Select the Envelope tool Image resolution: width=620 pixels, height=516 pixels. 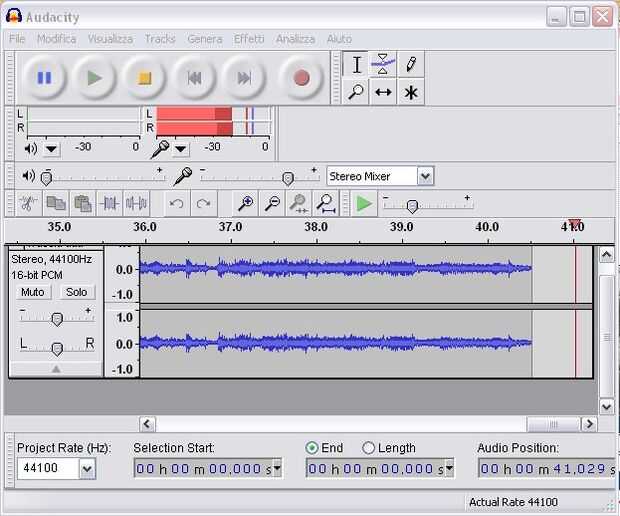(383, 64)
